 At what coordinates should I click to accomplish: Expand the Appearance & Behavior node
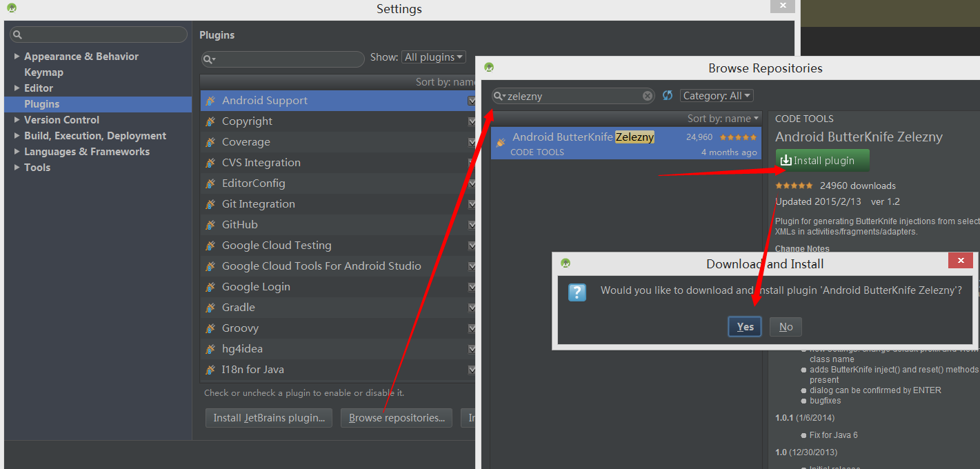coord(17,57)
